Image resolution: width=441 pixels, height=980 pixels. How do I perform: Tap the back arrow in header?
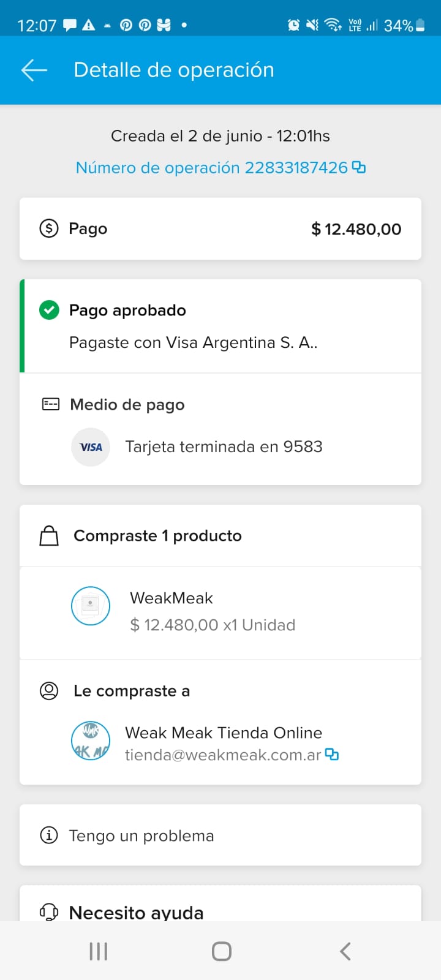(x=34, y=70)
